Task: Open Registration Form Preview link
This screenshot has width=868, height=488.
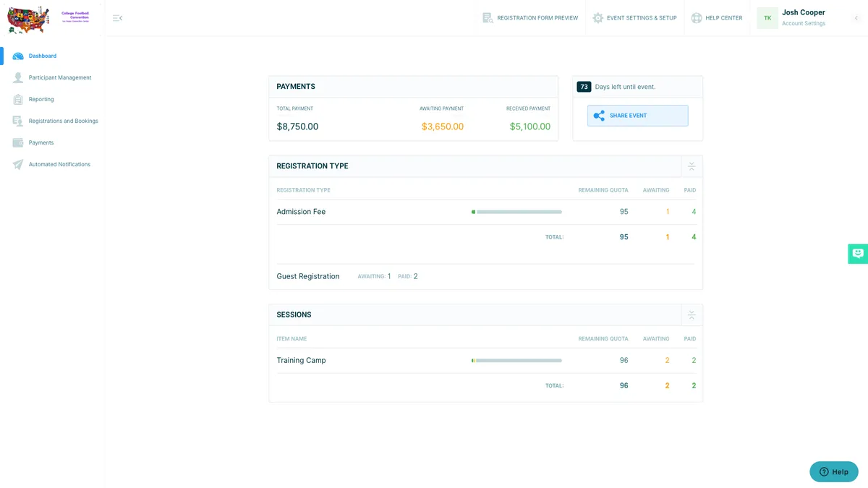Action: 530,18
